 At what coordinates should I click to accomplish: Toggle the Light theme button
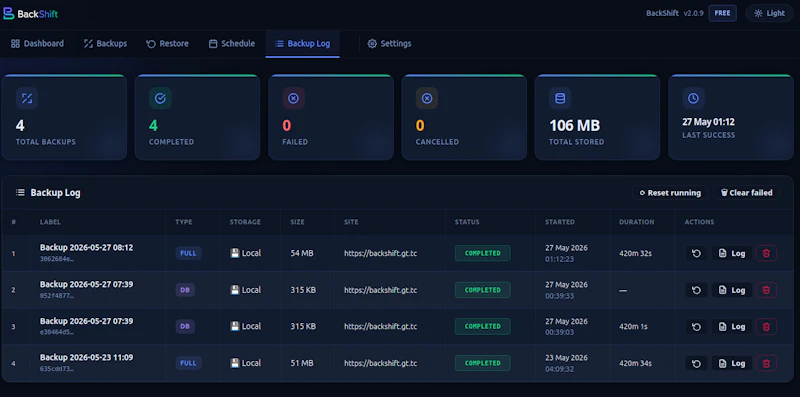769,13
